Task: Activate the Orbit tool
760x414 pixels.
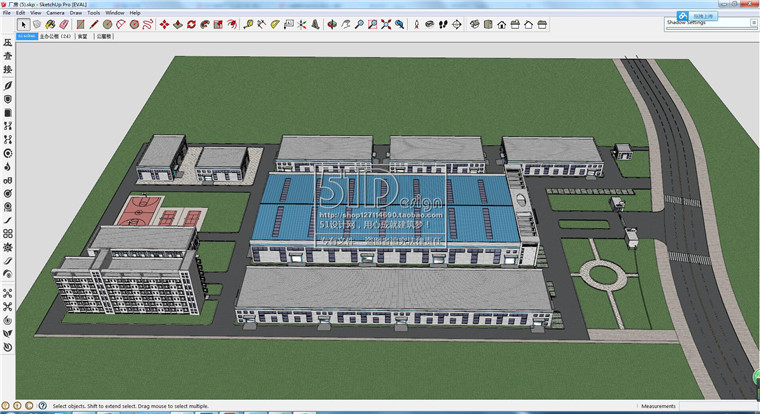Action: tap(332, 24)
